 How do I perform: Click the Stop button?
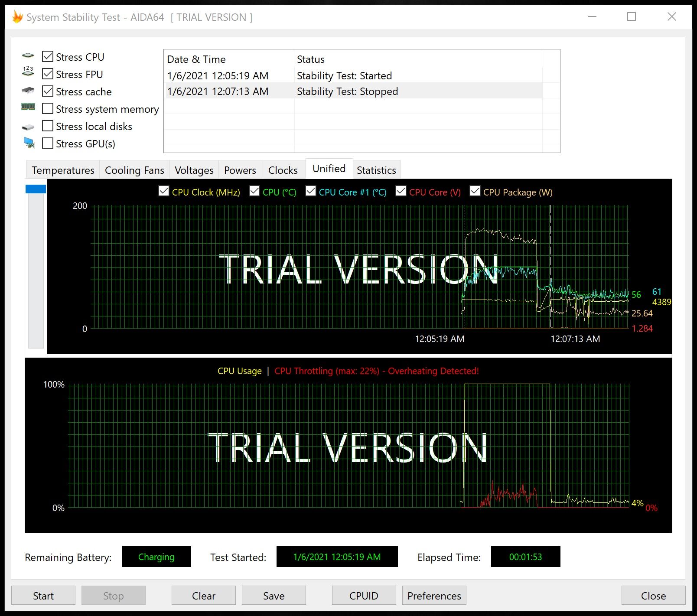[x=114, y=596]
